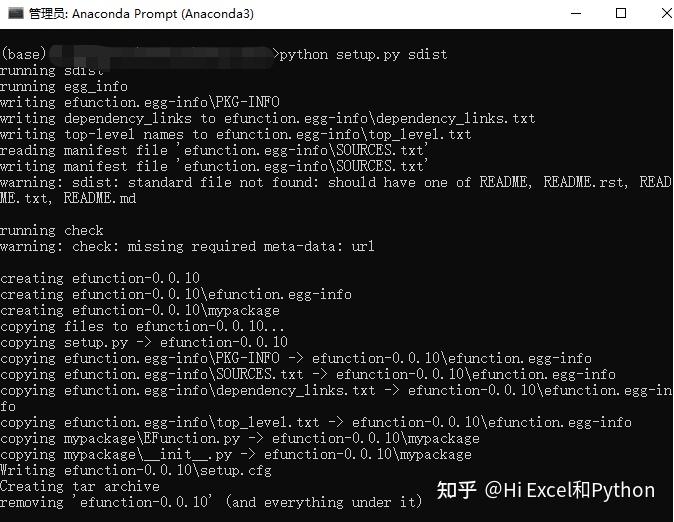Click the README standard file warning line

pyautogui.click(x=335, y=190)
